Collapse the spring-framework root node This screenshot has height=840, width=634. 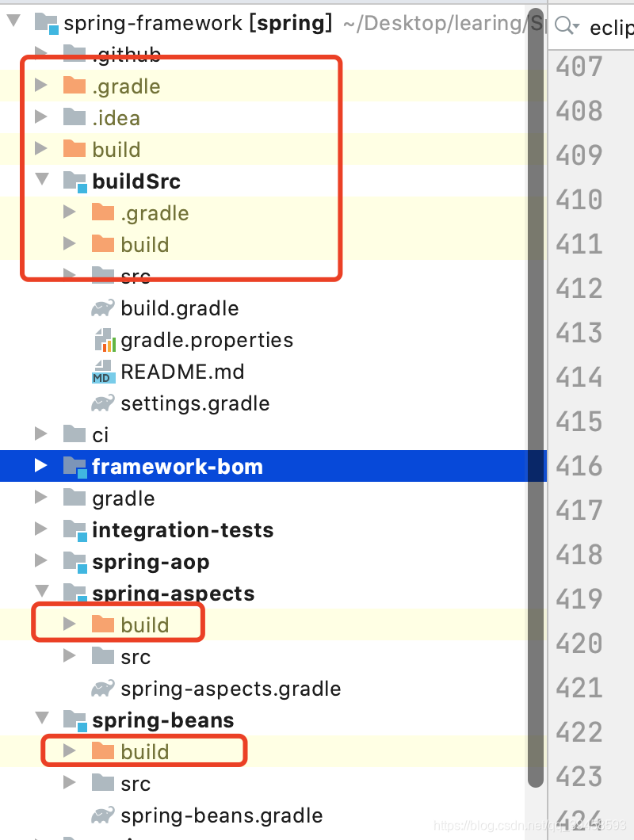tap(14, 21)
